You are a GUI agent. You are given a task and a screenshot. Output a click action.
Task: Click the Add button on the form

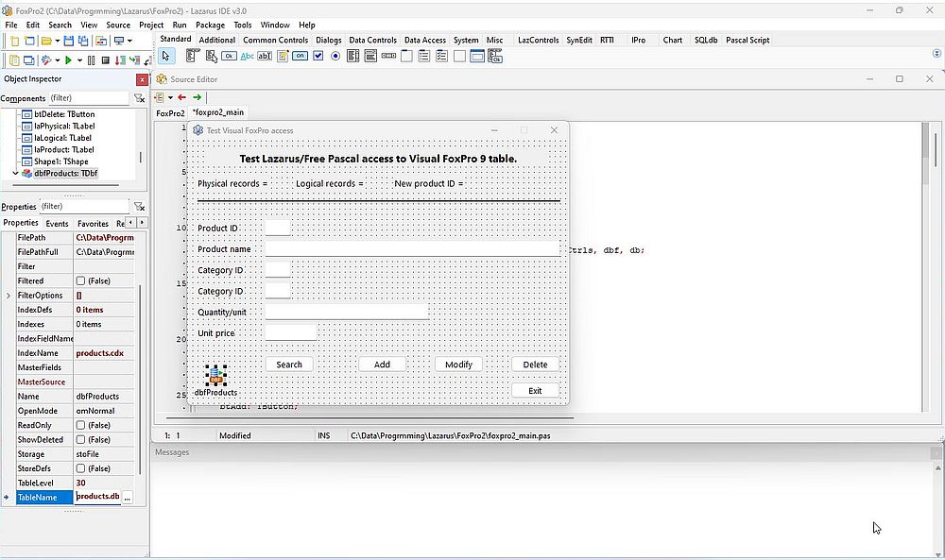(382, 365)
